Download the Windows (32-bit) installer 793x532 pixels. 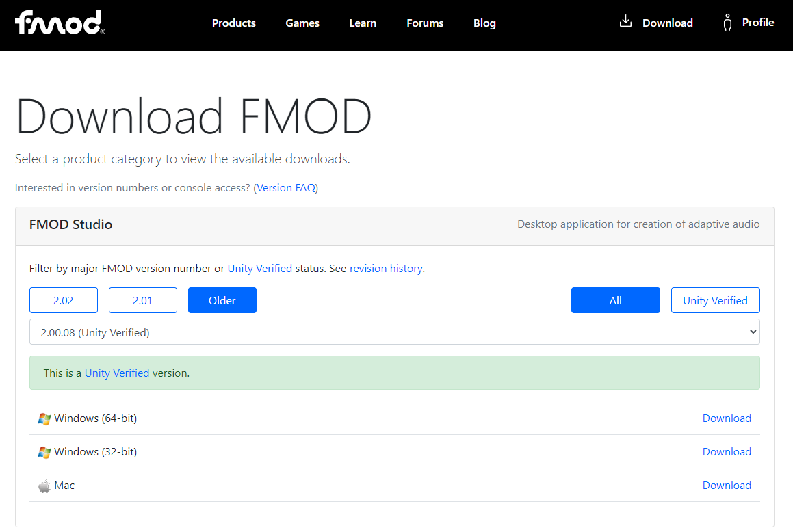(x=727, y=451)
